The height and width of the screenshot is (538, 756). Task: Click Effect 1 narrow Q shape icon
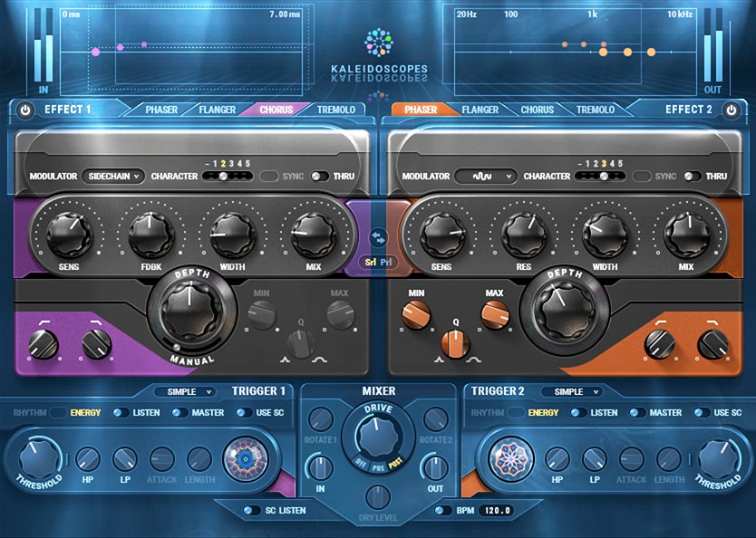coord(285,360)
